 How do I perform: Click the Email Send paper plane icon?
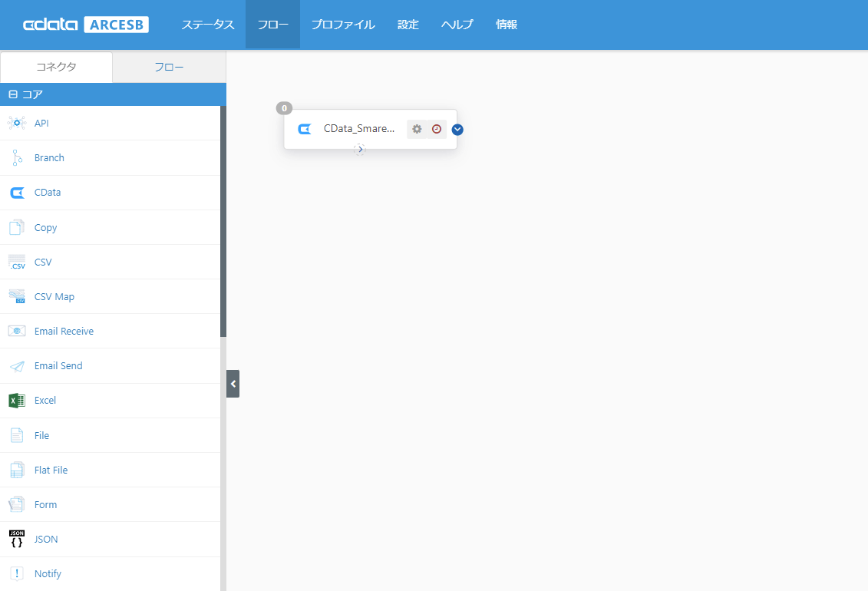[17, 366]
